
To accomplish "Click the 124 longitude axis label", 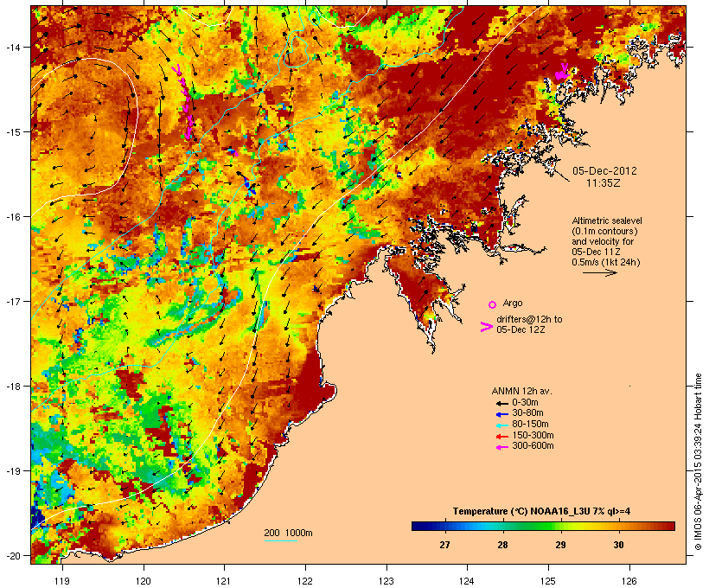I will pyautogui.click(x=467, y=581).
